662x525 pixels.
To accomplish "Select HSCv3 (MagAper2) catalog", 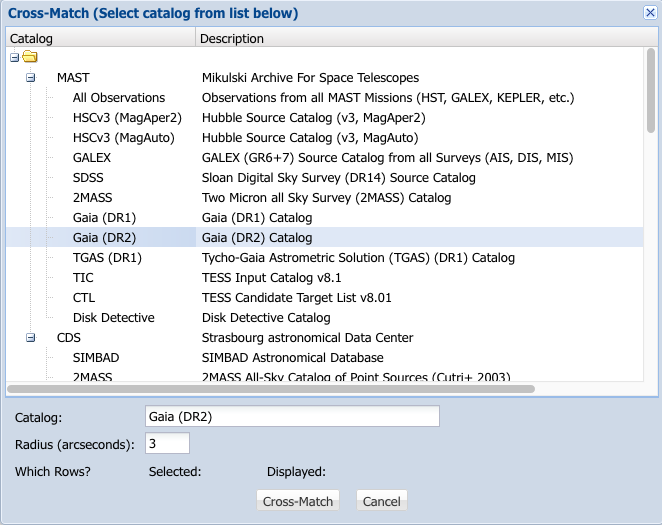I will 127,118.
